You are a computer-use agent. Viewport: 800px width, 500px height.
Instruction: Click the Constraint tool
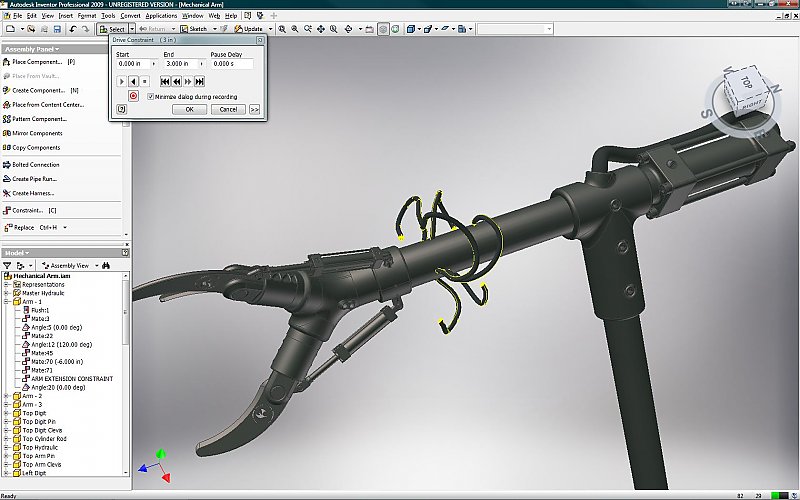coord(30,210)
